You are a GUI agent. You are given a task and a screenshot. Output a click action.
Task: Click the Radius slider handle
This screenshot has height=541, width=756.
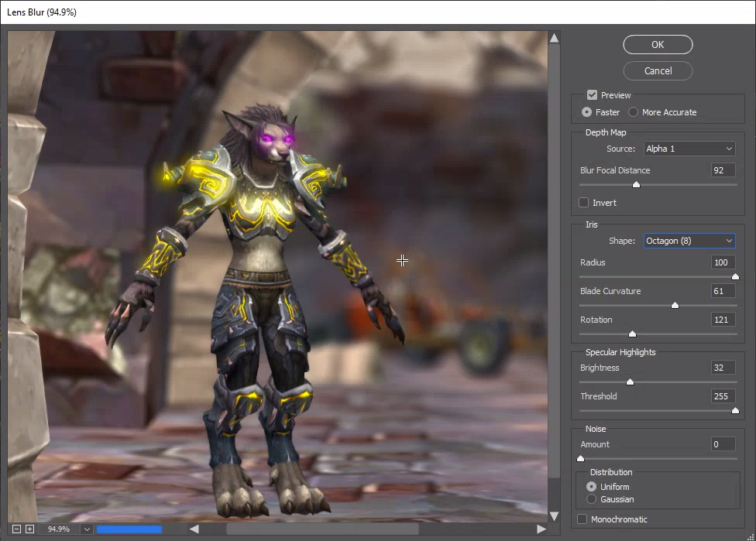735,277
